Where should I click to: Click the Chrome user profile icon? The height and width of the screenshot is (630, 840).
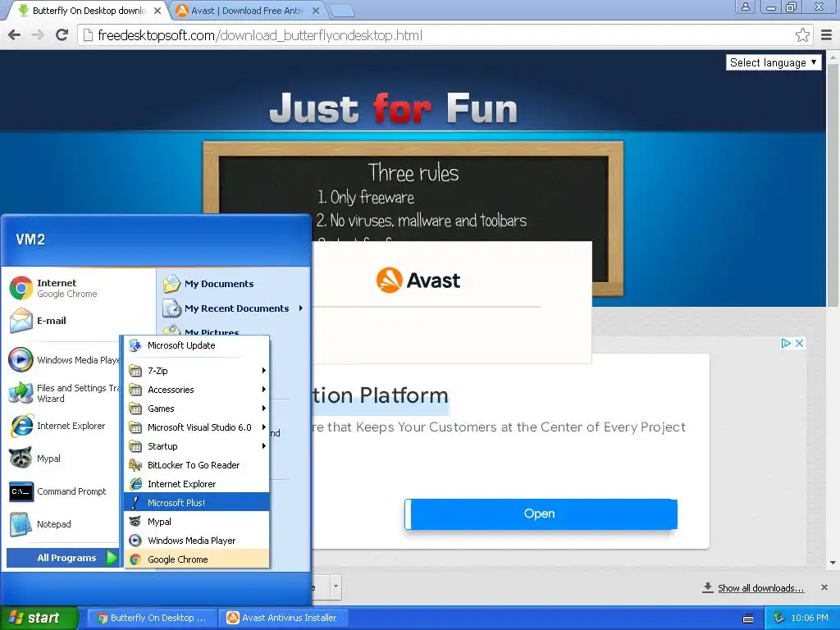[x=745, y=7]
